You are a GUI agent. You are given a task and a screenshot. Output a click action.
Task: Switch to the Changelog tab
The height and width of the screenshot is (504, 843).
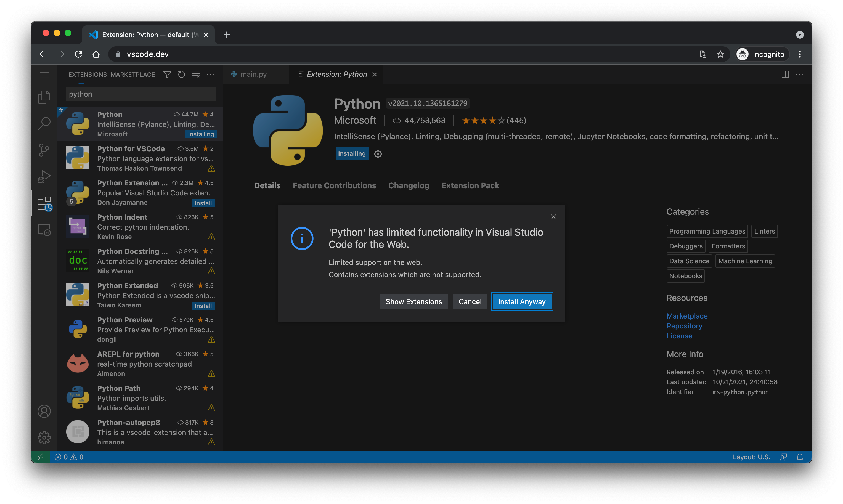point(409,185)
